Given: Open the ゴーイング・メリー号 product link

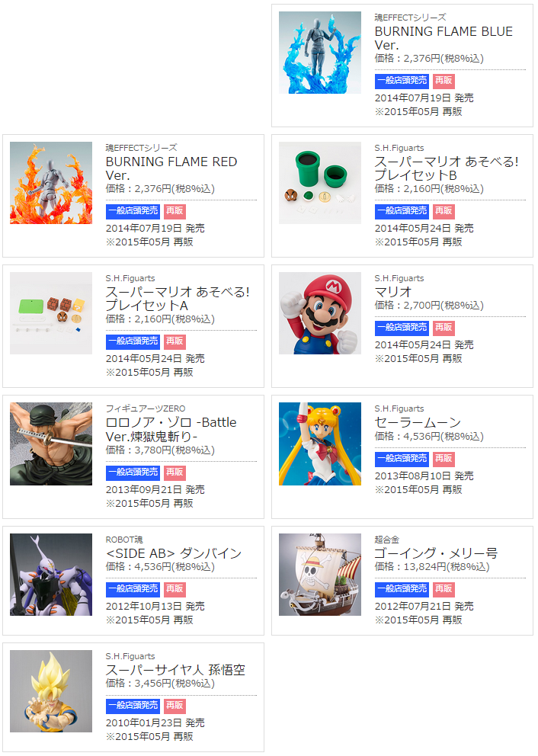Looking at the screenshot, I should point(436,553).
